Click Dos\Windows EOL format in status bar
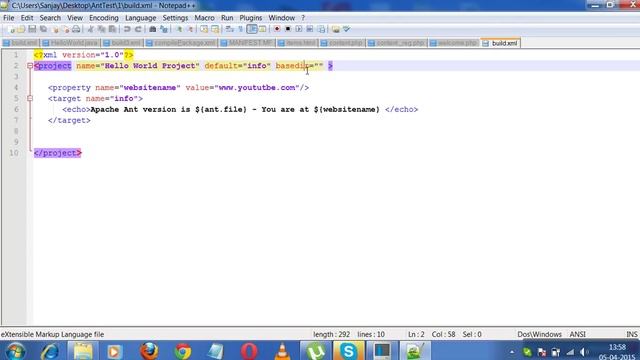Image resolution: width=640 pixels, height=360 pixels. point(539,334)
